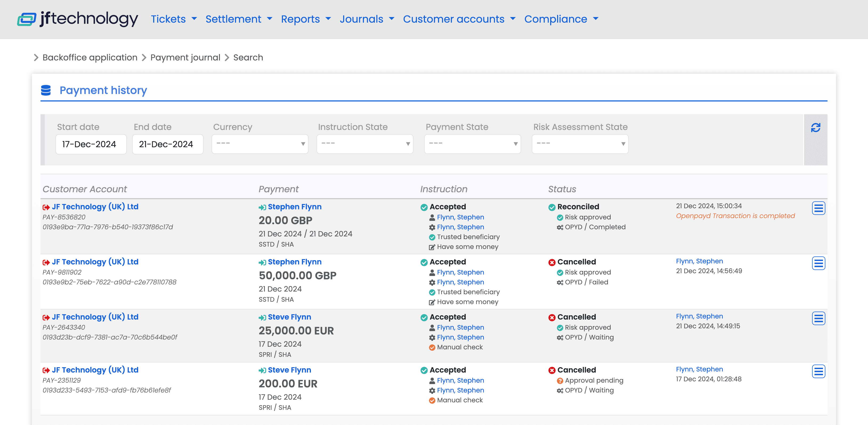868x425 pixels.
Task: Open the Currency dropdown
Action: pos(260,144)
